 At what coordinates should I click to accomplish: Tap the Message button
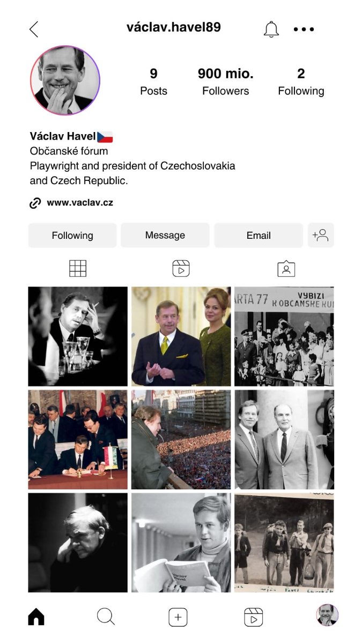[165, 235]
